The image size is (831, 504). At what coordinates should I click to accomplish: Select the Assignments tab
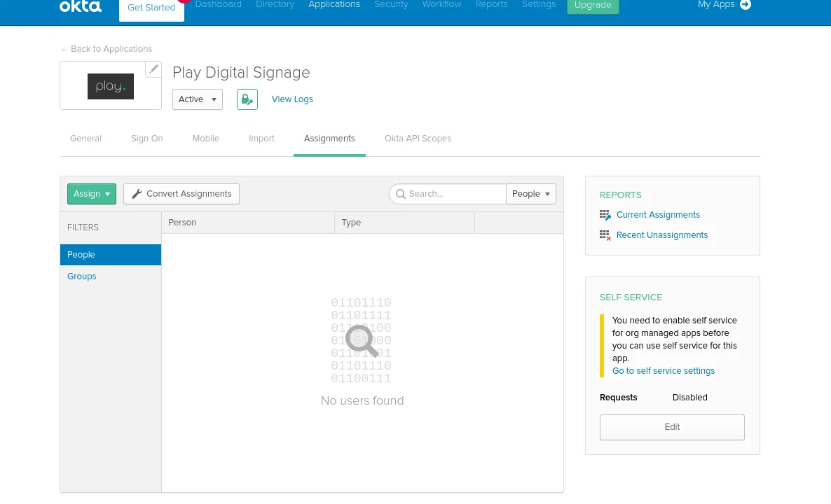tap(329, 138)
